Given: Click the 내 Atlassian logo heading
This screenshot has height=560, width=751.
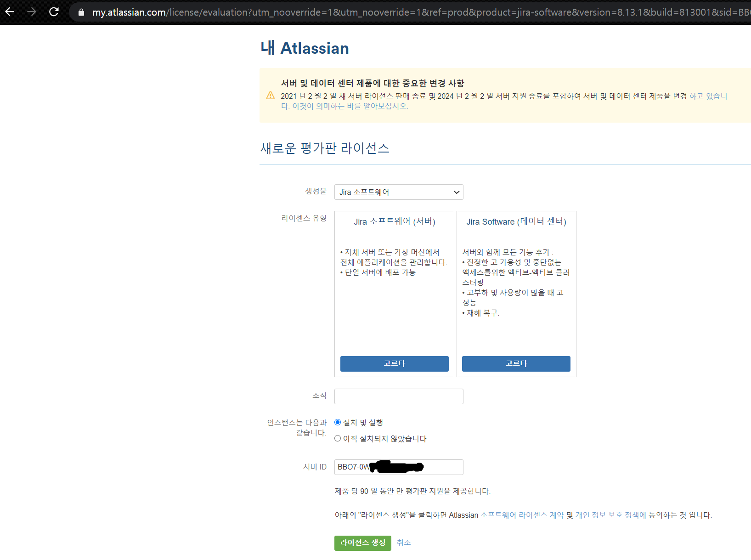Looking at the screenshot, I should point(305,48).
